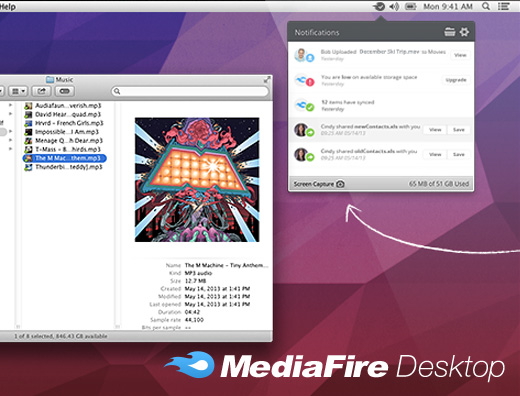Click the search magnifier in Finder search field
Image resolution: width=520 pixels, height=396 pixels.
click(117, 91)
